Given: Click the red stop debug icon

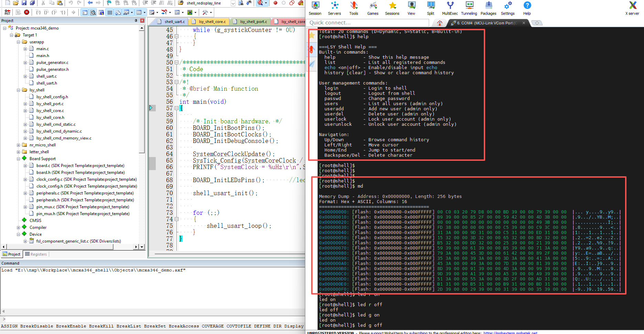Looking at the screenshot, I should coord(26,12).
